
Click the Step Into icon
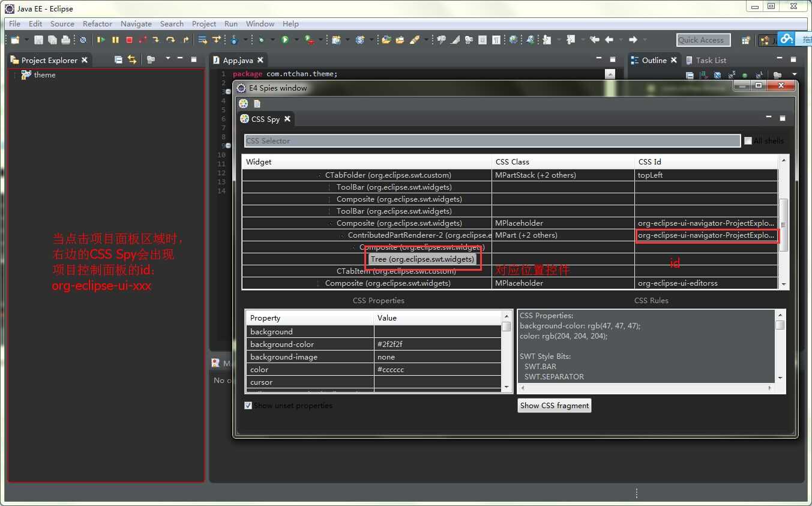pos(155,40)
